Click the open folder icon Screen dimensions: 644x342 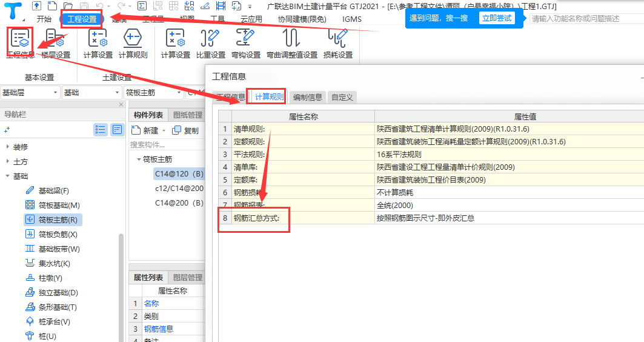click(68, 5)
